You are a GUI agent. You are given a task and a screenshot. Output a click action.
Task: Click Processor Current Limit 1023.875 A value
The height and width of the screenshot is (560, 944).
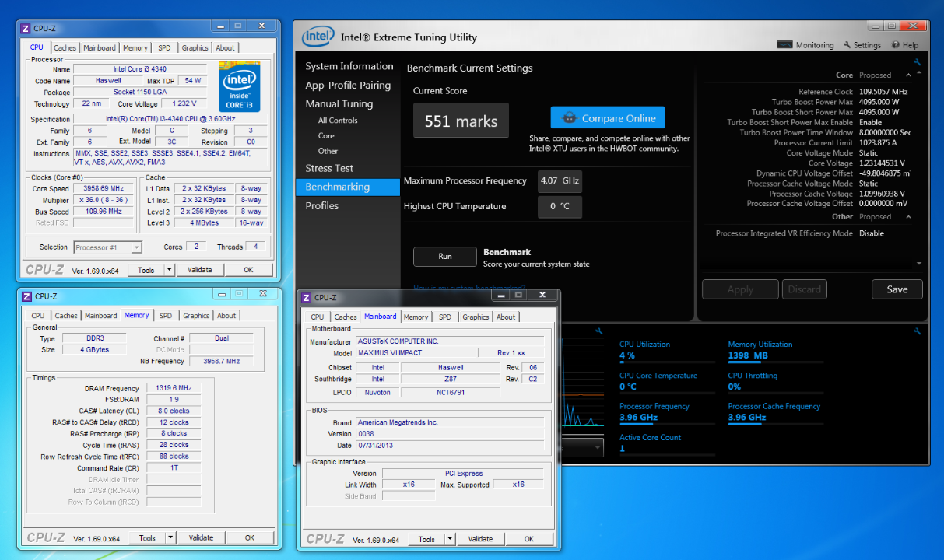pyautogui.click(x=877, y=143)
